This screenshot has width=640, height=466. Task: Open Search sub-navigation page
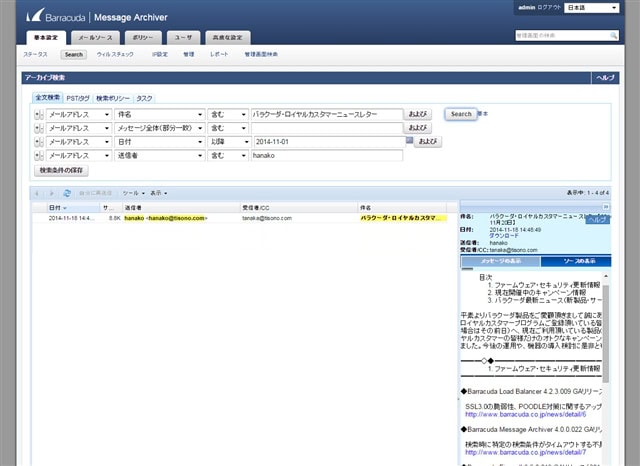tap(74, 54)
